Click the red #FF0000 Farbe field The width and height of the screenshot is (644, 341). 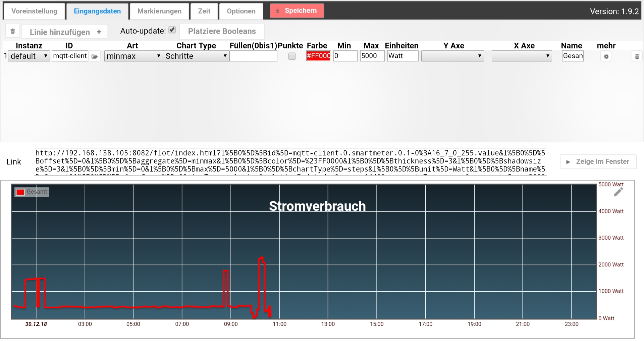click(x=318, y=56)
